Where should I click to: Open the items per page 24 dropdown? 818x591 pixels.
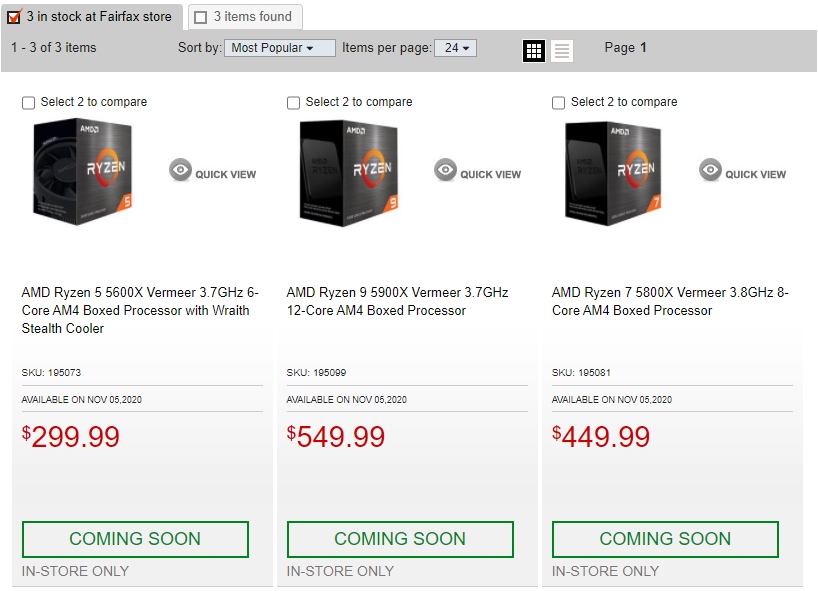click(x=455, y=48)
